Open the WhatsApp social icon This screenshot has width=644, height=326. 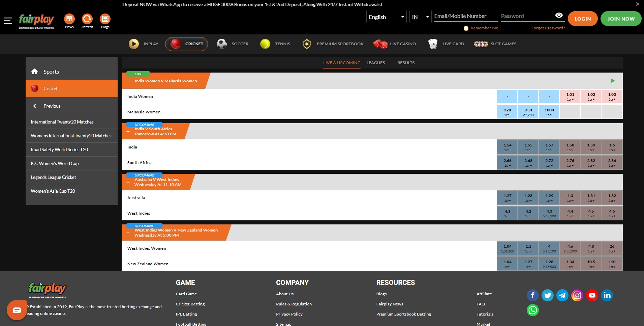click(533, 310)
